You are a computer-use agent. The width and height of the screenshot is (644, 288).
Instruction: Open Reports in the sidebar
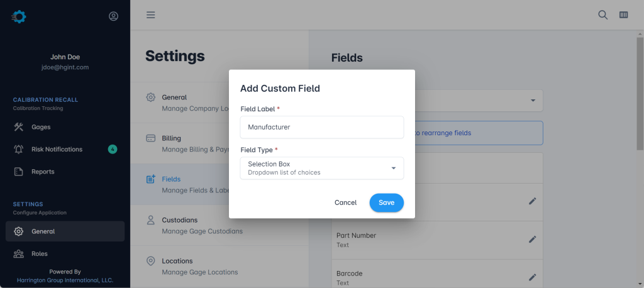[x=43, y=172]
